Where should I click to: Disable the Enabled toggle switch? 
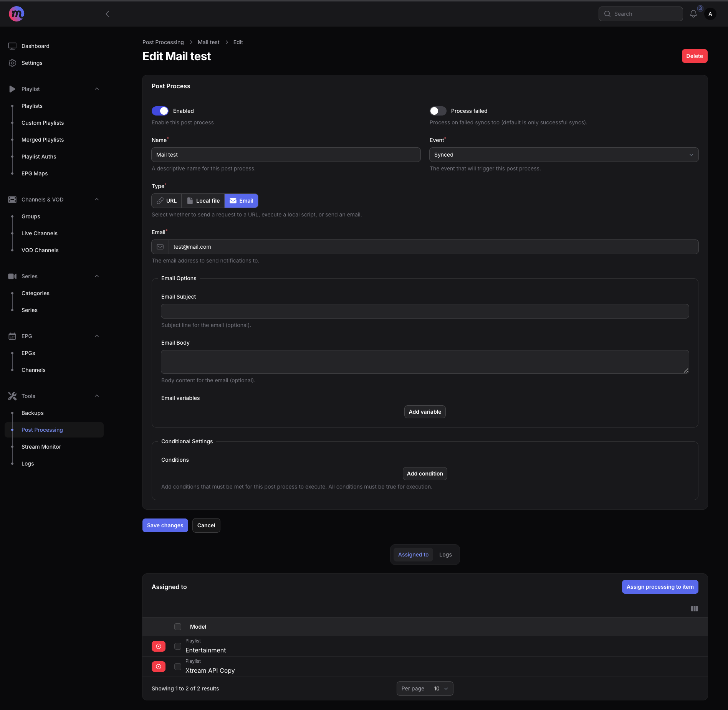point(160,111)
